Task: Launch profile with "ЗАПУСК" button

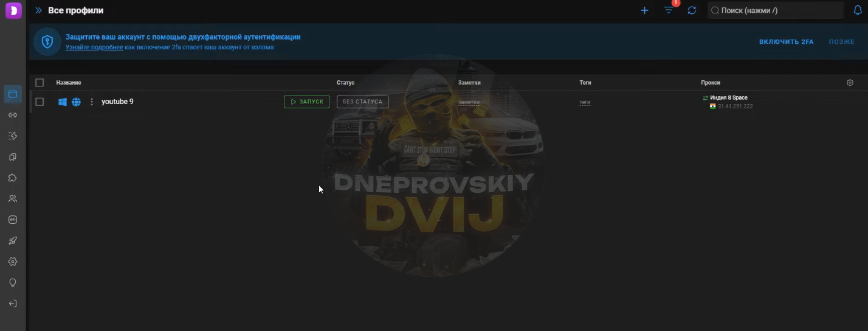Action: coord(307,102)
